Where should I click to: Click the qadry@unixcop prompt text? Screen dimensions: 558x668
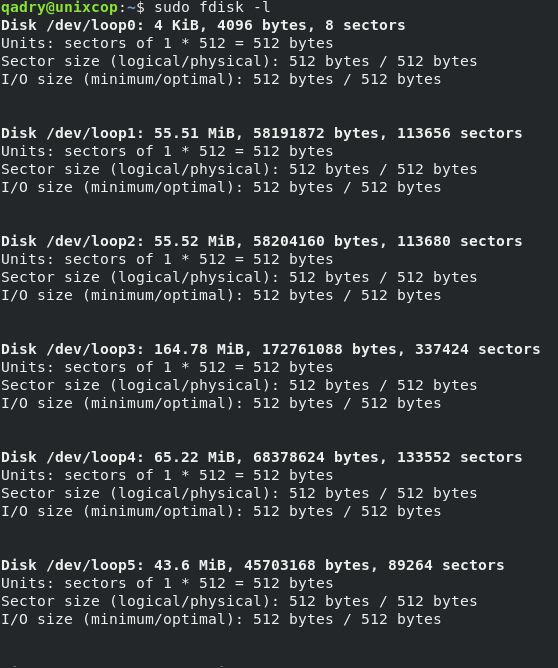59,7
